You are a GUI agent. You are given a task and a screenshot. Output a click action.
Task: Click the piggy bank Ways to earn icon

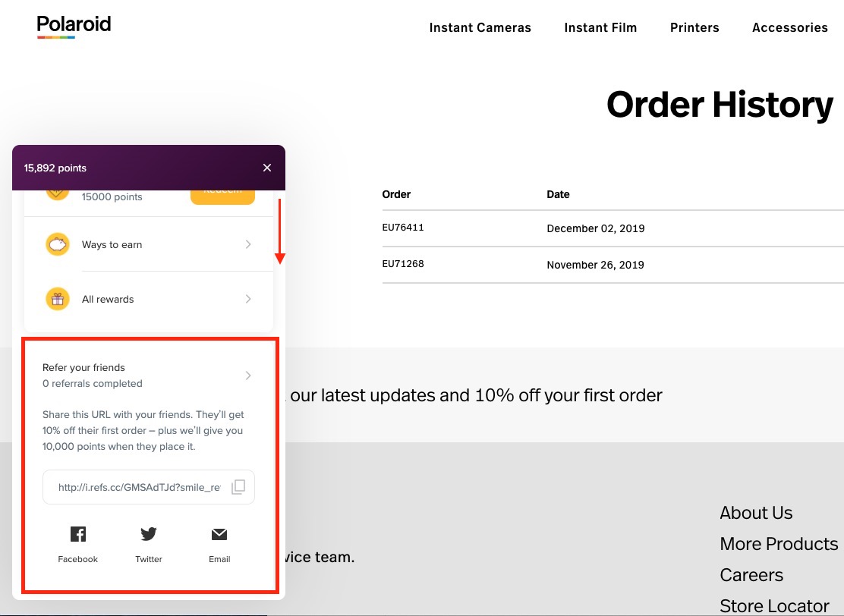pyautogui.click(x=58, y=245)
